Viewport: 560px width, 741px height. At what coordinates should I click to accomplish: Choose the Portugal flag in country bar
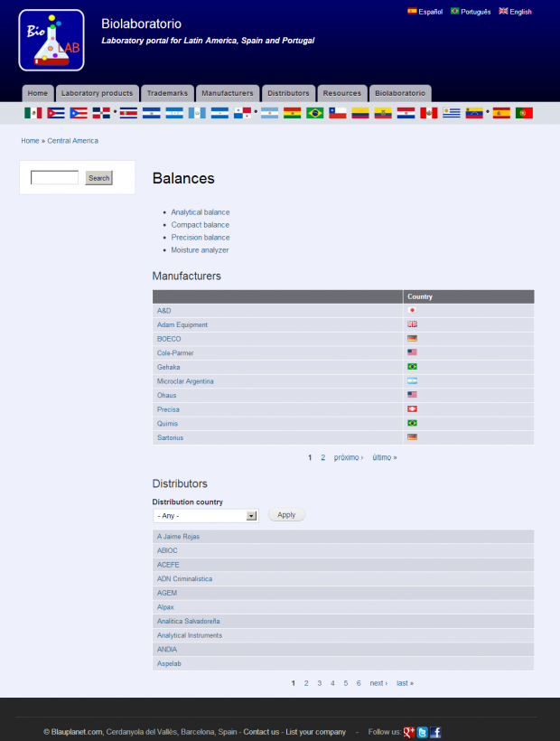524,113
